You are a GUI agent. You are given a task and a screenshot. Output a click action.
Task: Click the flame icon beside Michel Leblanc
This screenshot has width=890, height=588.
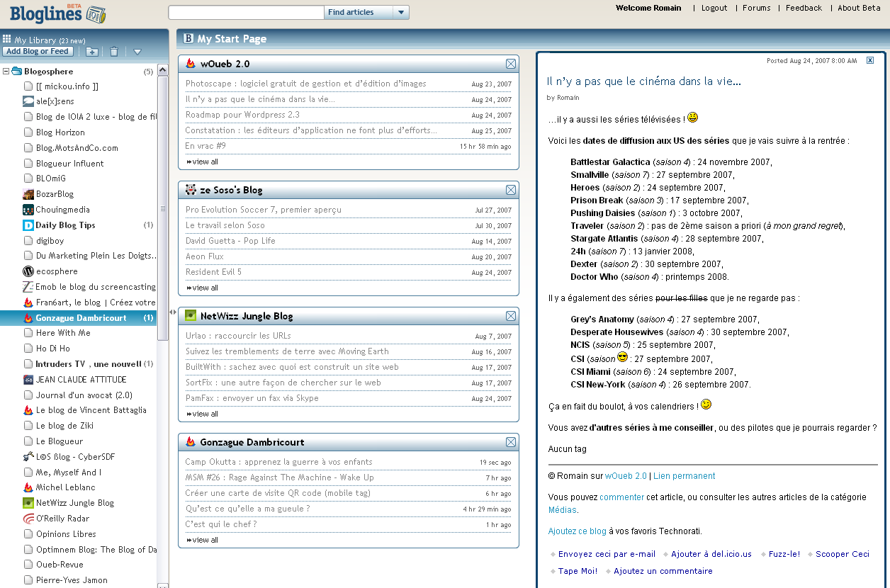(x=28, y=487)
